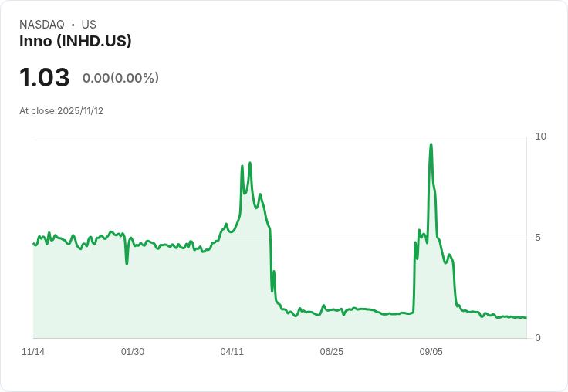The width and height of the screenshot is (568, 392).
Task: Click the At close date text
Action: point(61,111)
